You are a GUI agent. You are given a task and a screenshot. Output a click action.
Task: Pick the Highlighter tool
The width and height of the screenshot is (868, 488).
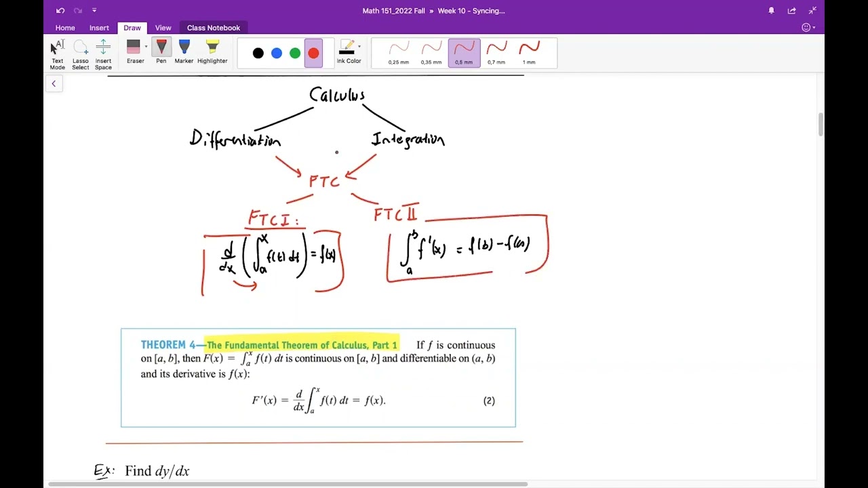[x=212, y=52]
